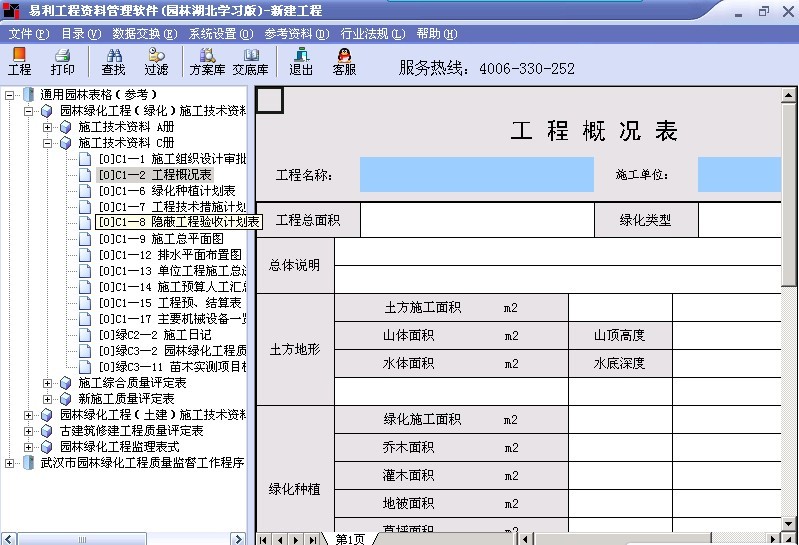799x545 pixels.
Task: Click the blue 工程名称 input field
Action: tap(476, 175)
